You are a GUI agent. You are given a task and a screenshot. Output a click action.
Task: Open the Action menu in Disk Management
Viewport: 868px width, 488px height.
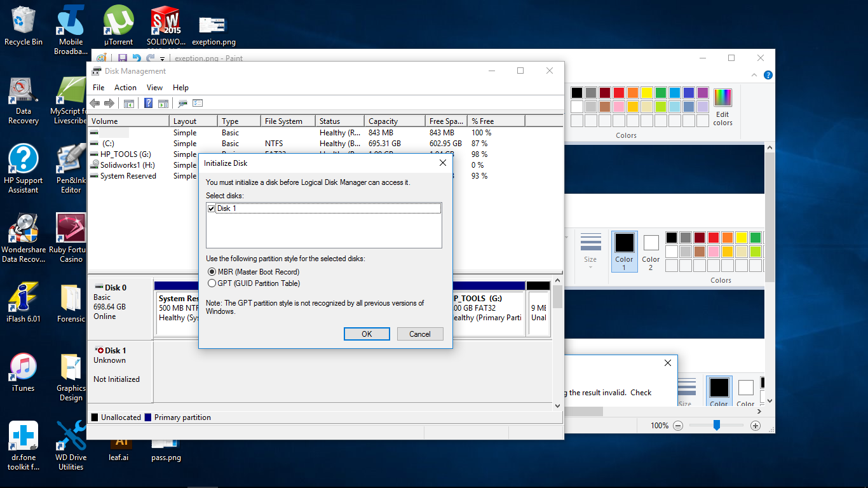[x=125, y=88]
